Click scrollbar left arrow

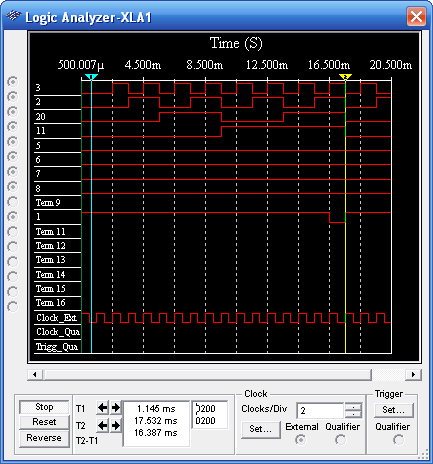pos(35,374)
